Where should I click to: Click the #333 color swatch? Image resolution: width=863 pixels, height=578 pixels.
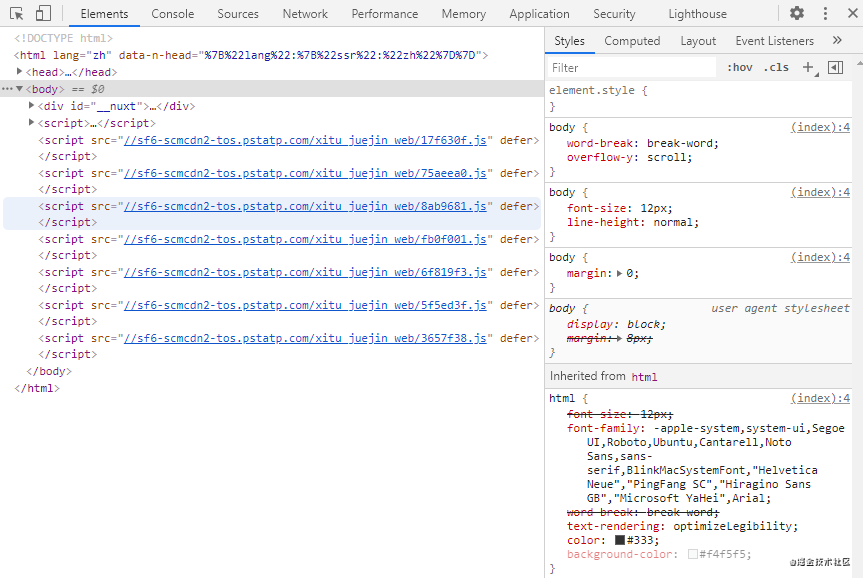(620, 540)
